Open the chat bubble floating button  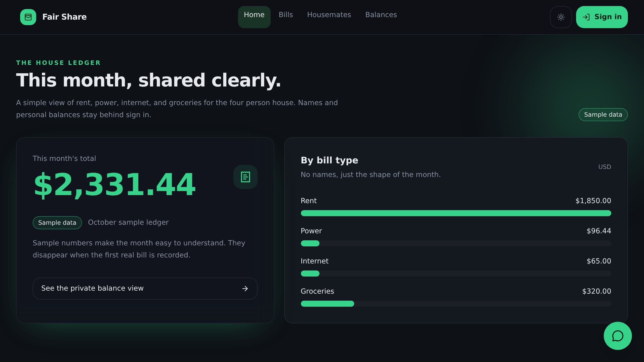click(x=618, y=336)
